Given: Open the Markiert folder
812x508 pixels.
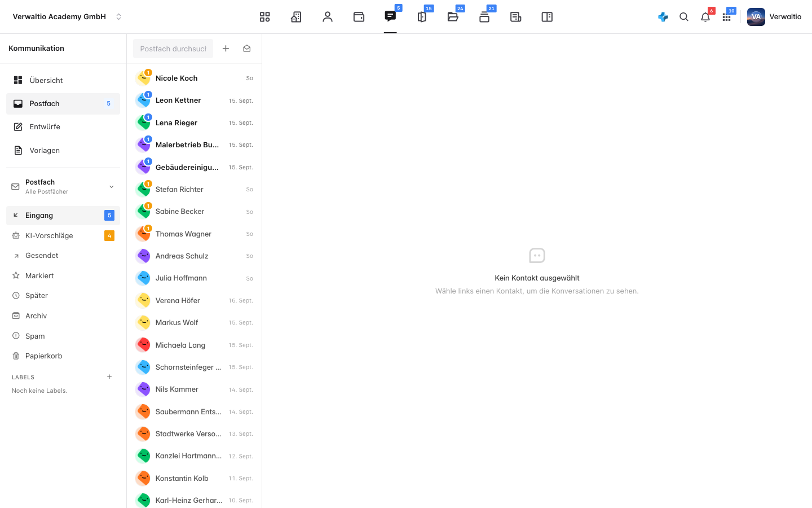Looking at the screenshot, I should pyautogui.click(x=63, y=276).
